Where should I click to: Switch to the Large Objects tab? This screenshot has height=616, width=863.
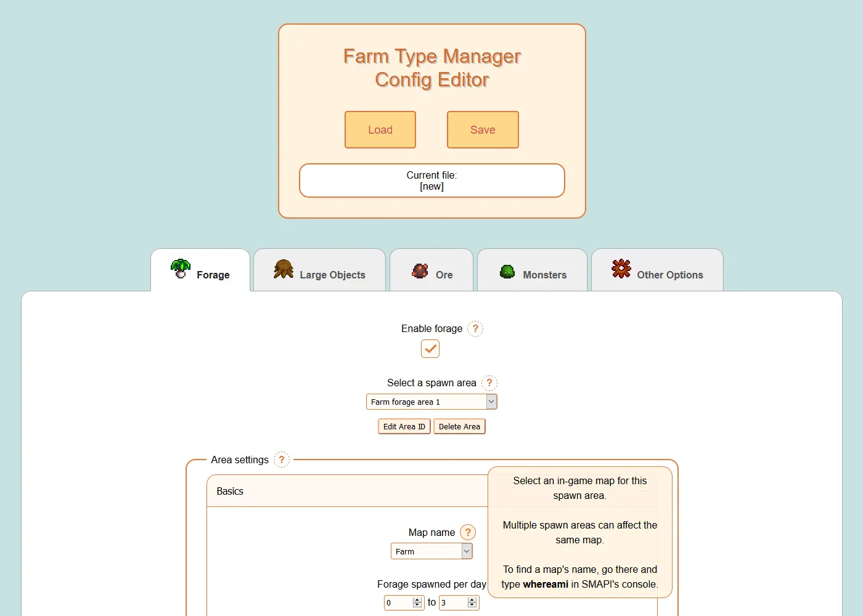click(320, 271)
